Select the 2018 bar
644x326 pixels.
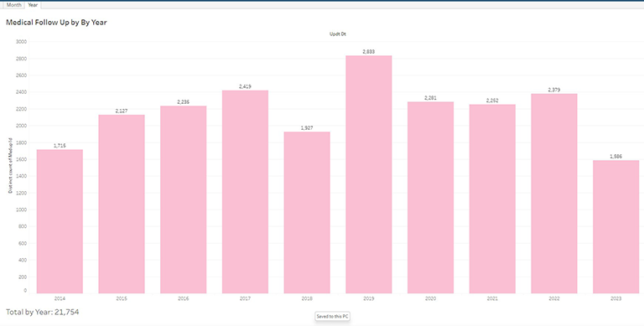(x=307, y=212)
